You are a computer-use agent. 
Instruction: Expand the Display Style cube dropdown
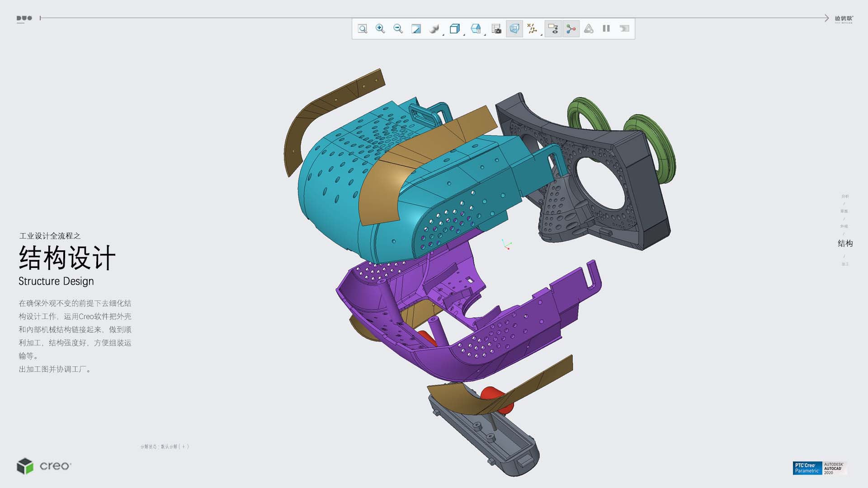tap(464, 34)
